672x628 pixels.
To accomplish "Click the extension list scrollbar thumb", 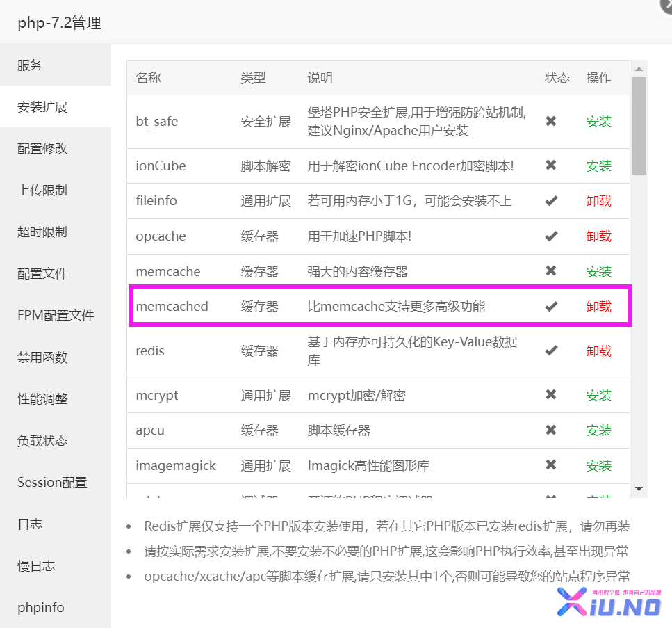I will pos(639,126).
